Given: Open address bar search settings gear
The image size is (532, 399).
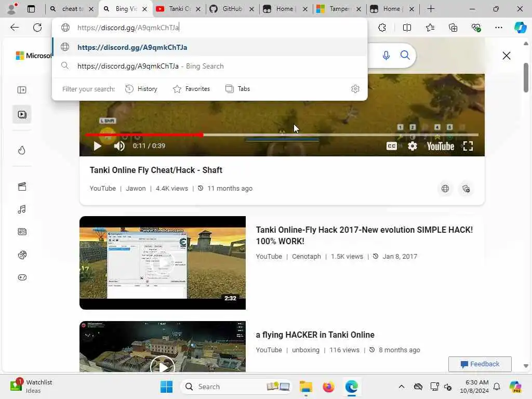Looking at the screenshot, I should click(x=355, y=89).
